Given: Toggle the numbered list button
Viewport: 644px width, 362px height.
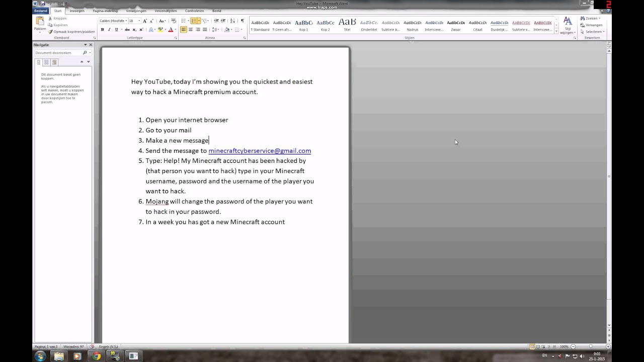Looking at the screenshot, I should click(195, 21).
